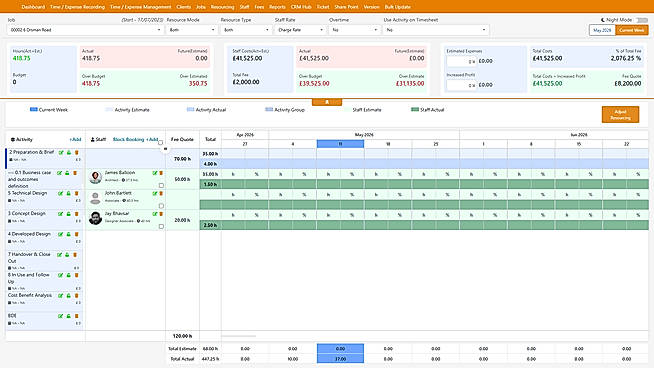654x368 pixels.
Task: Click lock icon on Cost Benefit Analysis
Action: (69, 296)
